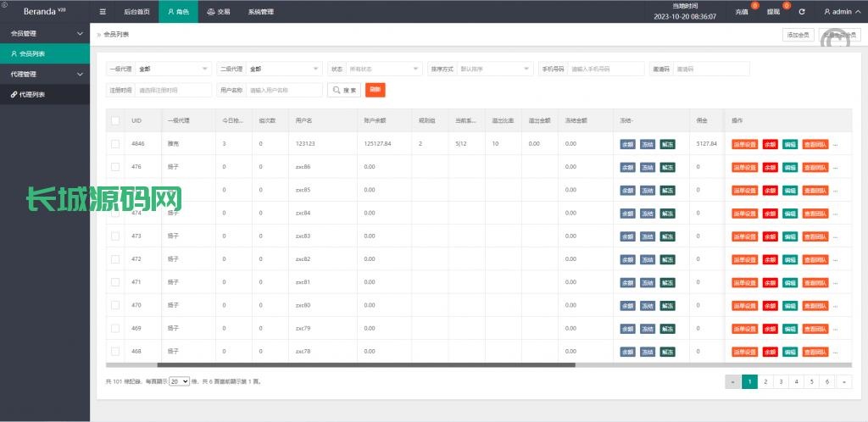
Task: Click the 添加会员 button
Action: point(798,35)
